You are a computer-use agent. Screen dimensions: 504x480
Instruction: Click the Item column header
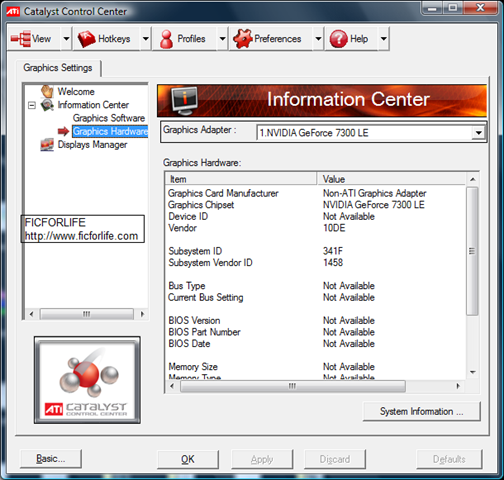pyautogui.click(x=241, y=179)
